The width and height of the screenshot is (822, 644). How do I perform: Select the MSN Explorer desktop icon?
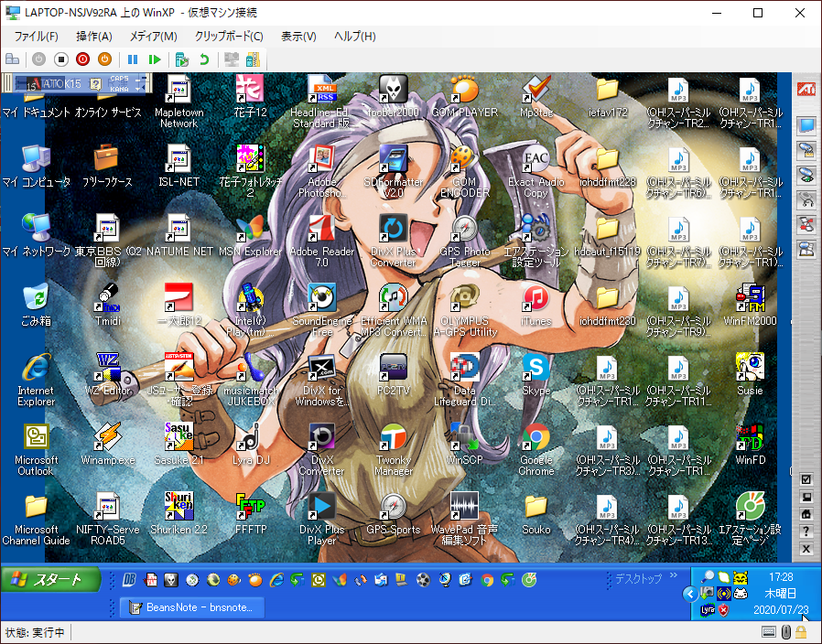click(x=251, y=236)
